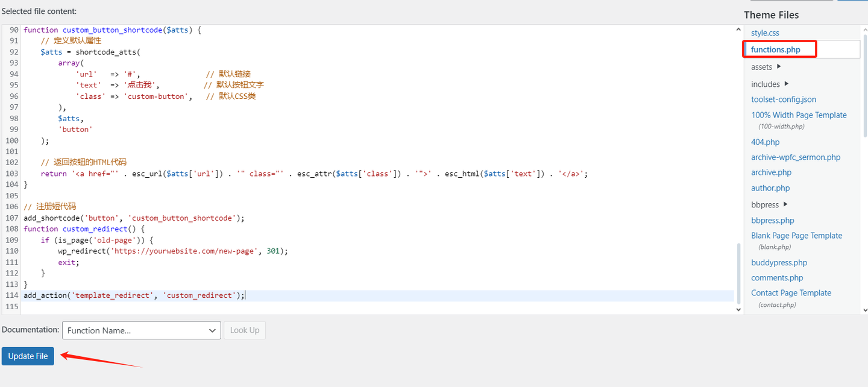Click the Look Up button
This screenshot has width=868, height=387.
[x=245, y=330]
